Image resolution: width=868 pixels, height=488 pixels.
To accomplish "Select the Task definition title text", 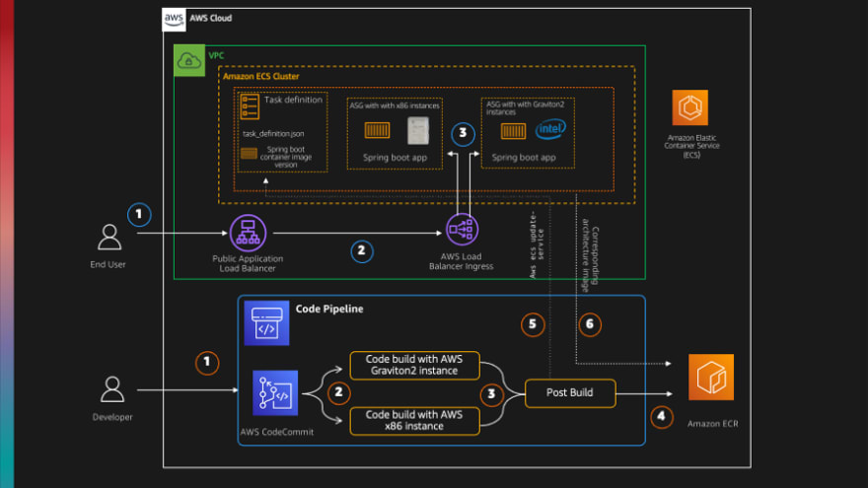I will [293, 100].
